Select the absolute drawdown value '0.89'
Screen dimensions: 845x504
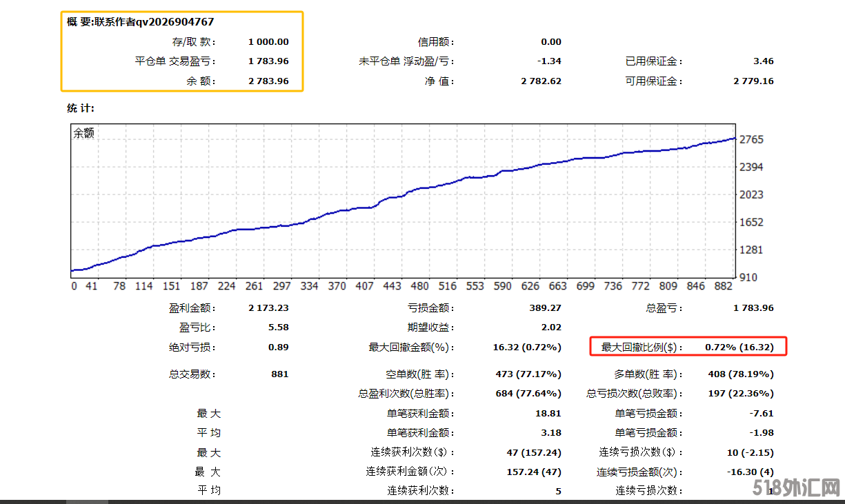(279, 347)
